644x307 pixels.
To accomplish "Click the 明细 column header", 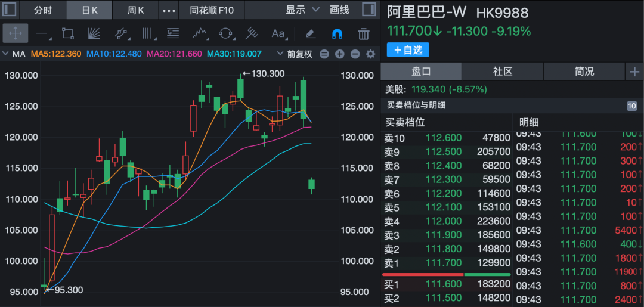I will click(x=528, y=122).
